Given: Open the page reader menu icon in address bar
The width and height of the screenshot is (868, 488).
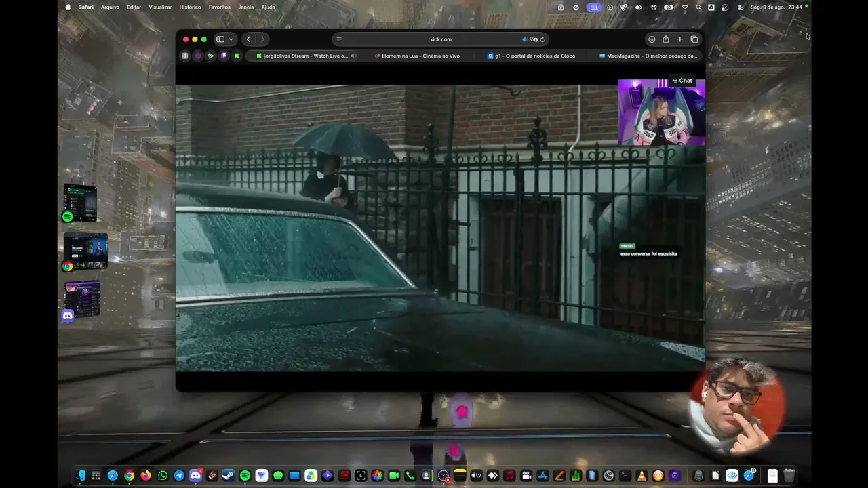Looking at the screenshot, I should pos(339,39).
